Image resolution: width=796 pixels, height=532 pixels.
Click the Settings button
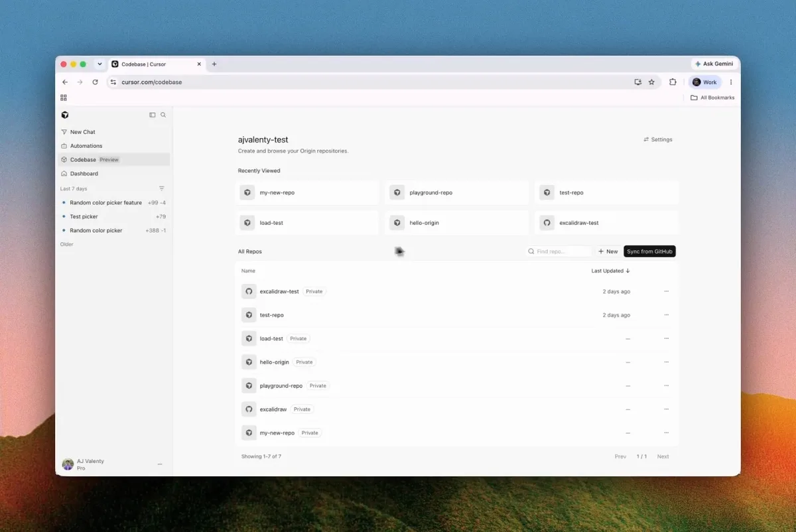(658, 139)
